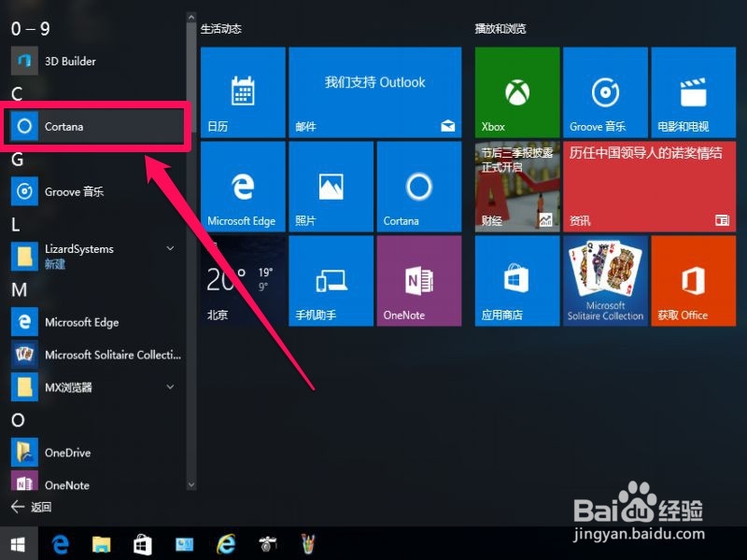The image size is (747, 560).
Task: Open the Microsoft Solitaire Collection tile
Action: (605, 281)
